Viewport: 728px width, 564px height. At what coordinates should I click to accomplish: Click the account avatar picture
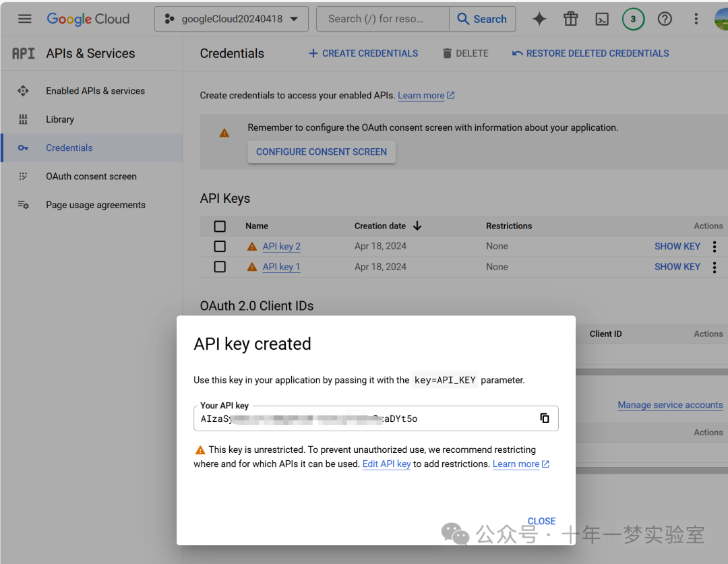721,19
